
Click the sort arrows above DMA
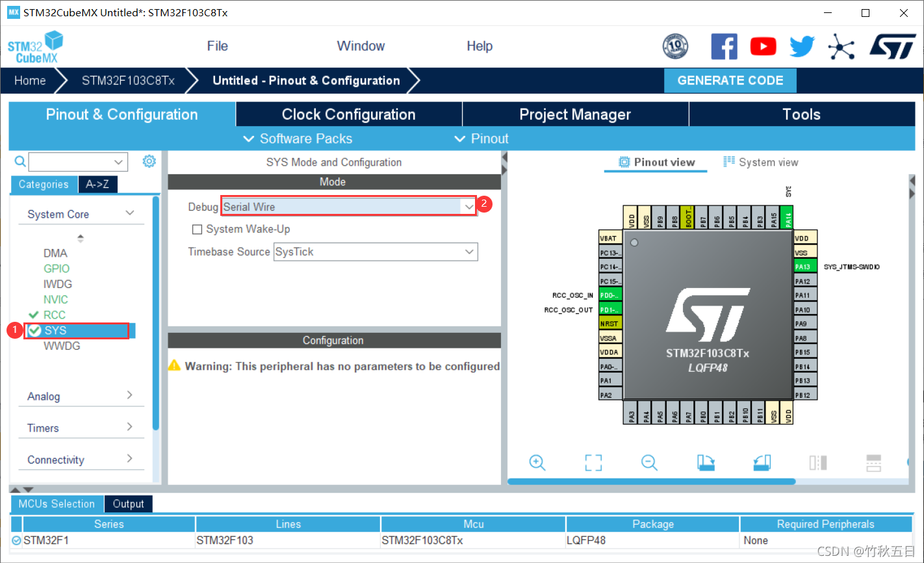(81, 238)
